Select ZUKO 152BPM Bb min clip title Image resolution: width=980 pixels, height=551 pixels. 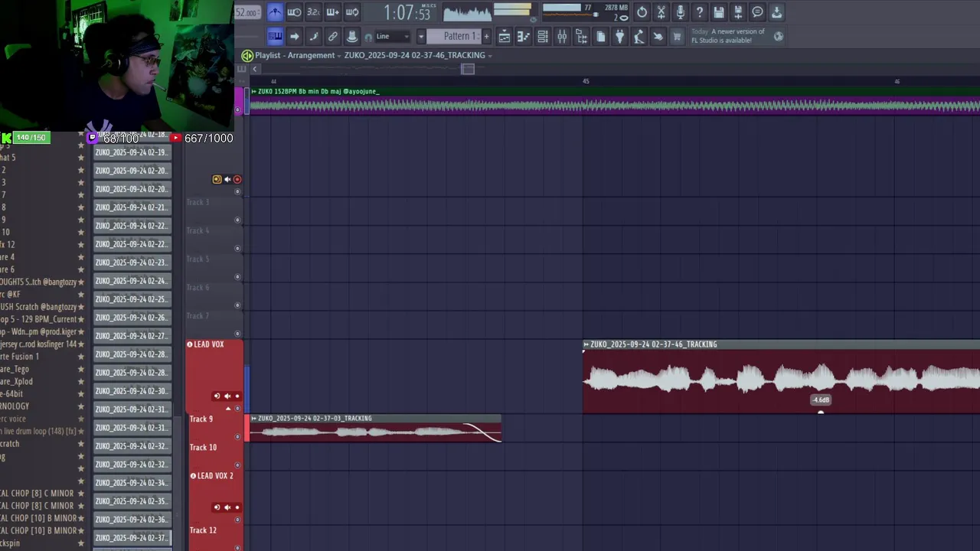(318, 91)
